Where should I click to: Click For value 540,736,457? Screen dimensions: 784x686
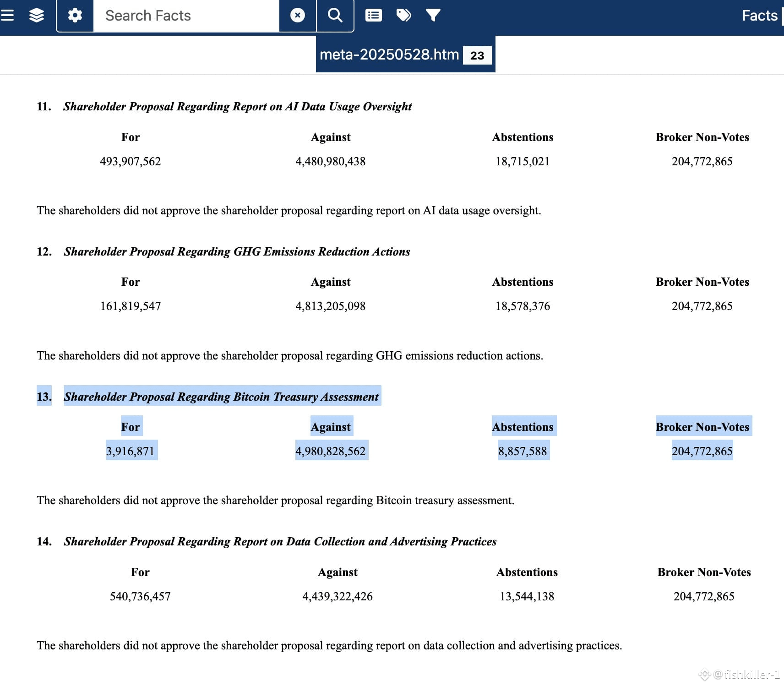click(x=140, y=596)
